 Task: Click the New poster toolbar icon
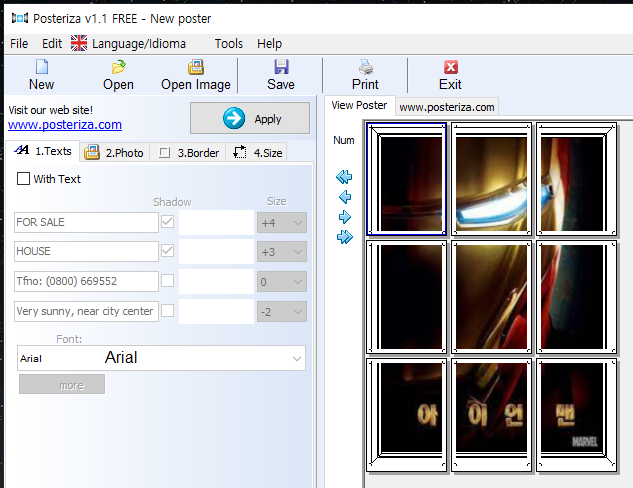[x=42, y=67]
